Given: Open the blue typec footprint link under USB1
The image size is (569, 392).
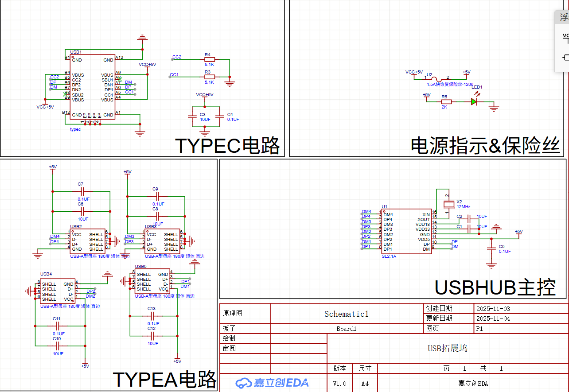Looking at the screenshot, I should point(74,129).
